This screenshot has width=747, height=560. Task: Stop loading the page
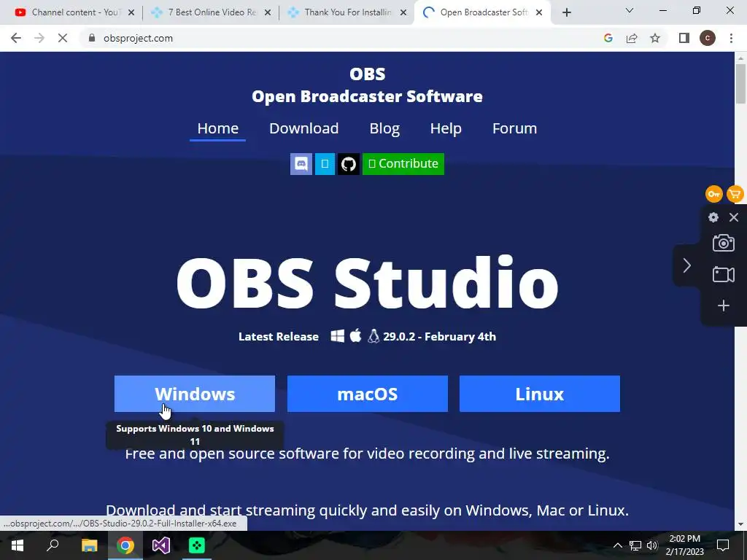[63, 38]
